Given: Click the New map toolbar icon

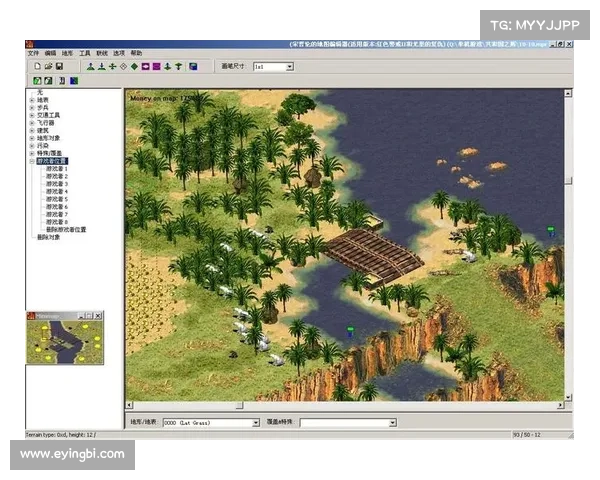Looking at the screenshot, I should click(x=38, y=66).
